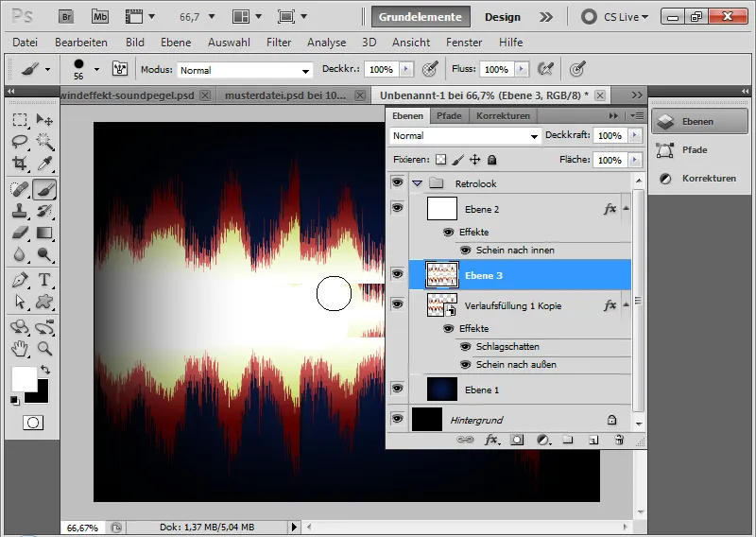756x537 pixels.
Task: Swap foreground and background colors
Action: tap(45, 370)
